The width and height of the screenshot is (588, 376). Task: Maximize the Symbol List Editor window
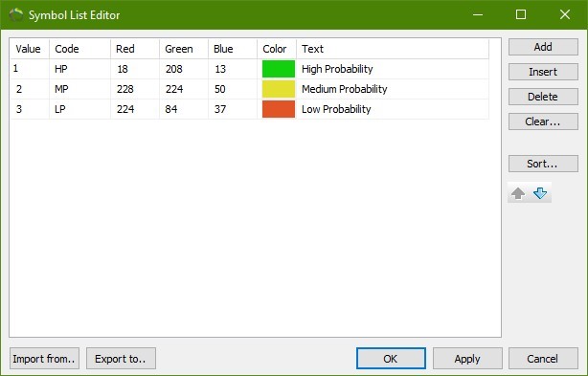521,14
